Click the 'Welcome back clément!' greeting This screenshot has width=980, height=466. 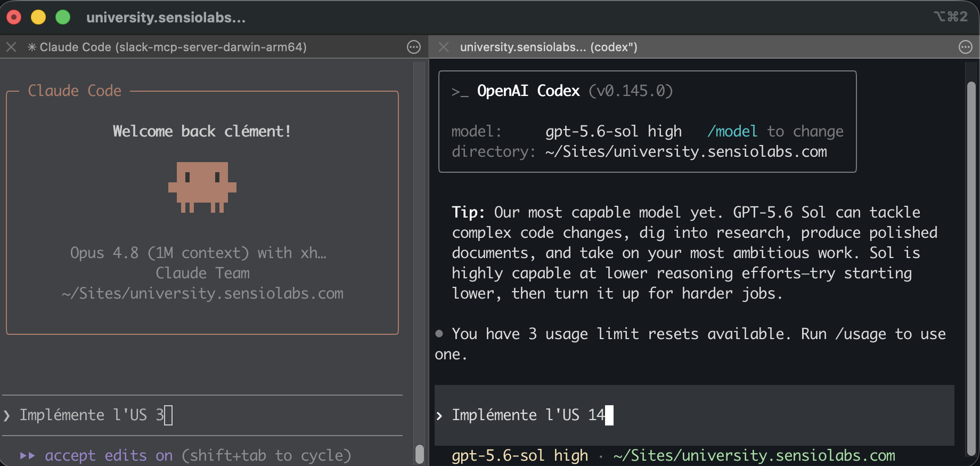tap(202, 131)
